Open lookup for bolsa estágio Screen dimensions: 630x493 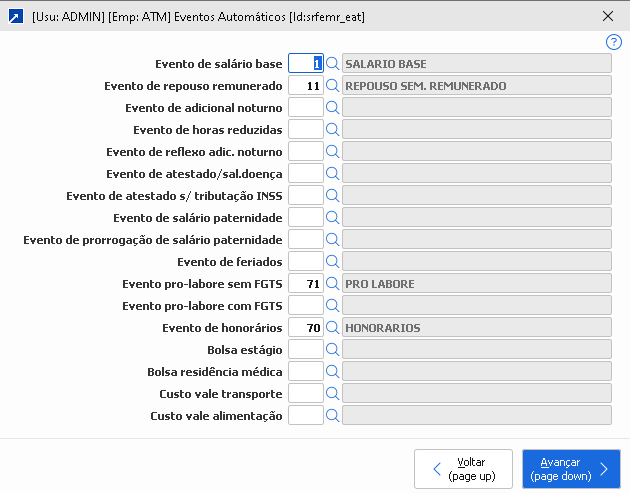(x=333, y=350)
